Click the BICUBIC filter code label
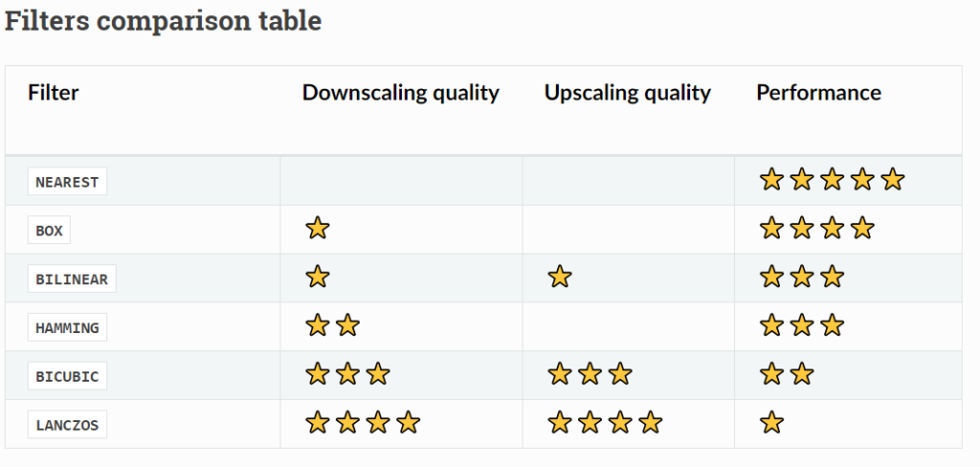This screenshot has width=980, height=467. pos(67,376)
